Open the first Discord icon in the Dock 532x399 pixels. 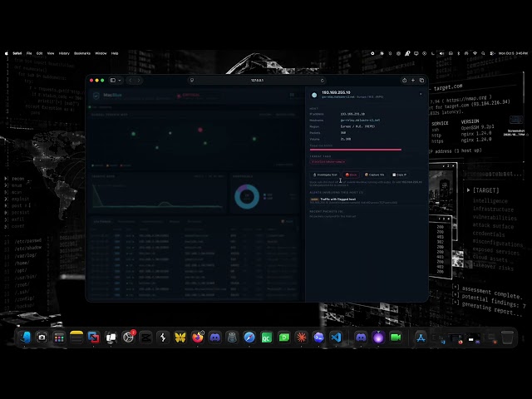pyautogui.click(x=214, y=337)
